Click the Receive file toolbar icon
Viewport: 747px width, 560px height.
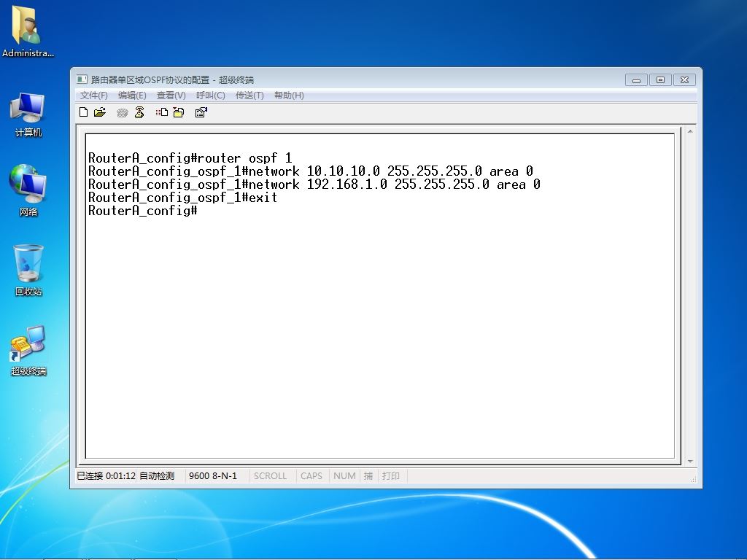(179, 112)
